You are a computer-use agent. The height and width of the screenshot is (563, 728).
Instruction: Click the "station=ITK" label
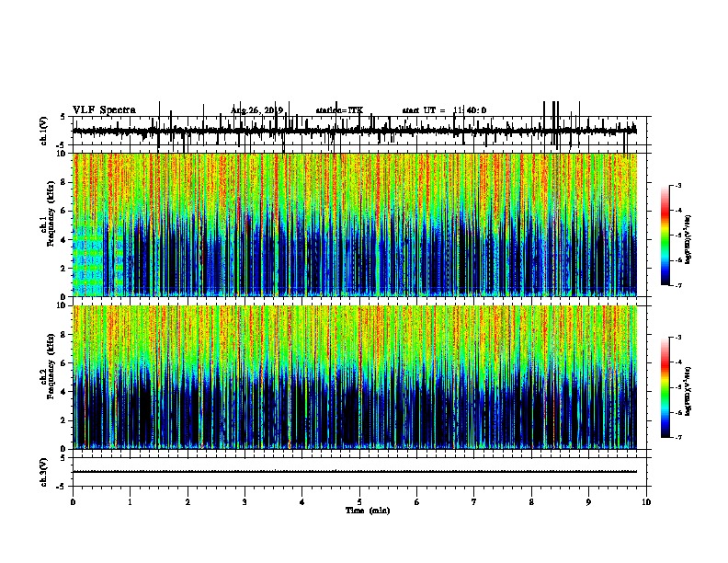[x=339, y=110]
